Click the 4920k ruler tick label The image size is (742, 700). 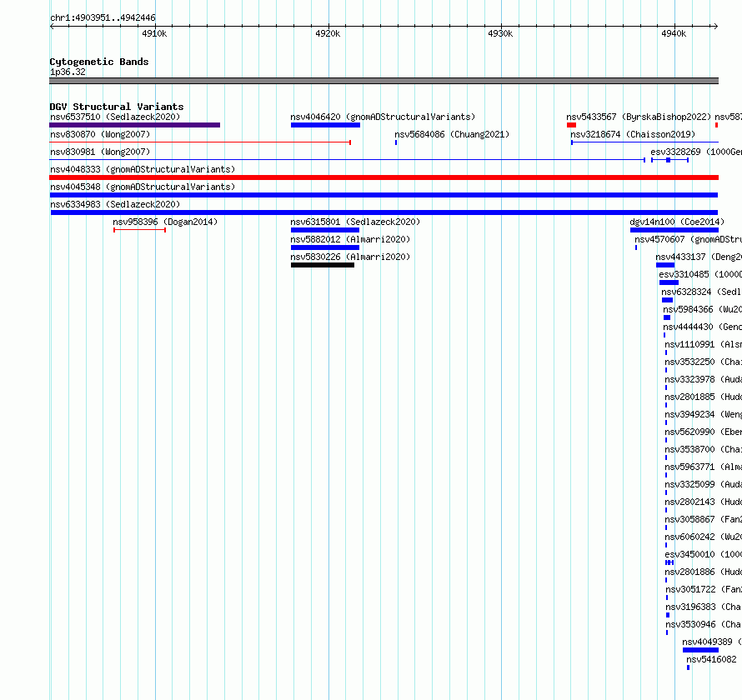(x=328, y=33)
